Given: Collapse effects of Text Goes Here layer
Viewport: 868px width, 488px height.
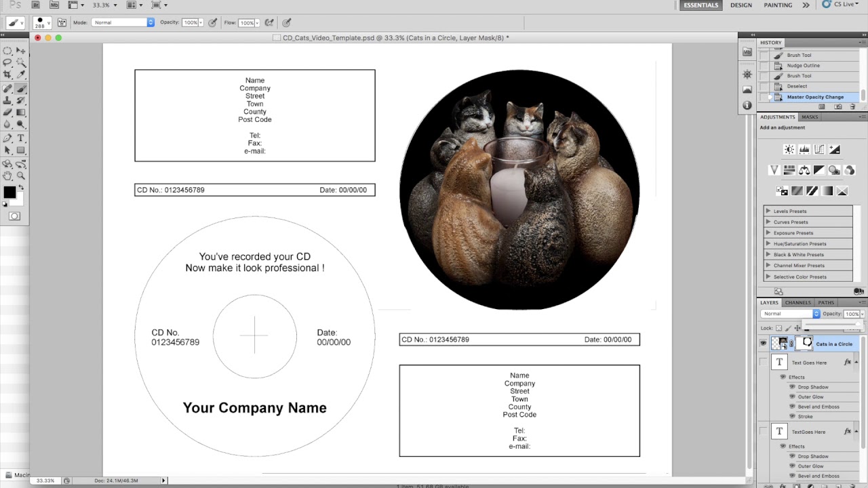Looking at the screenshot, I should tap(856, 362).
